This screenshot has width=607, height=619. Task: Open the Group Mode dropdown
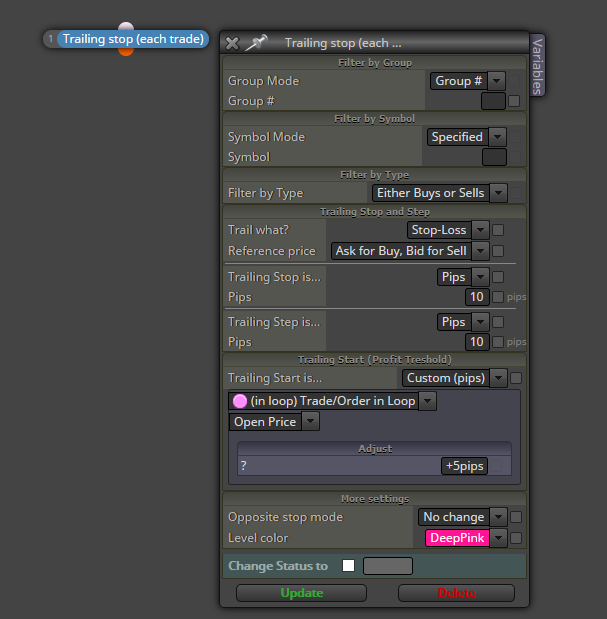(468, 81)
